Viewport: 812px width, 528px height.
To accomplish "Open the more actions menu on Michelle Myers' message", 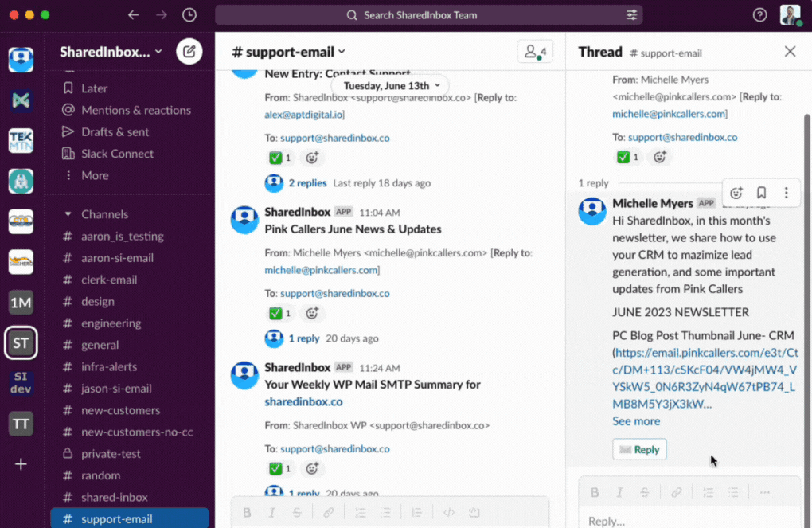I will pyautogui.click(x=786, y=193).
